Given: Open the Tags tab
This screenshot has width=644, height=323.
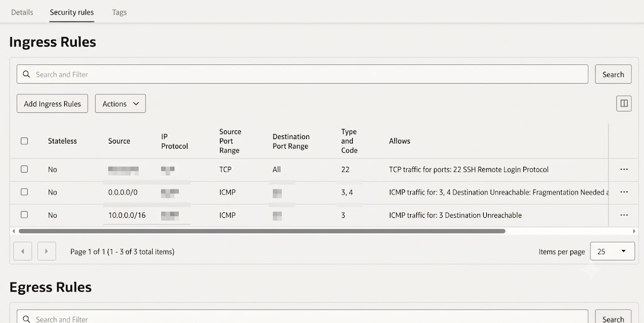Looking at the screenshot, I should 119,13.
